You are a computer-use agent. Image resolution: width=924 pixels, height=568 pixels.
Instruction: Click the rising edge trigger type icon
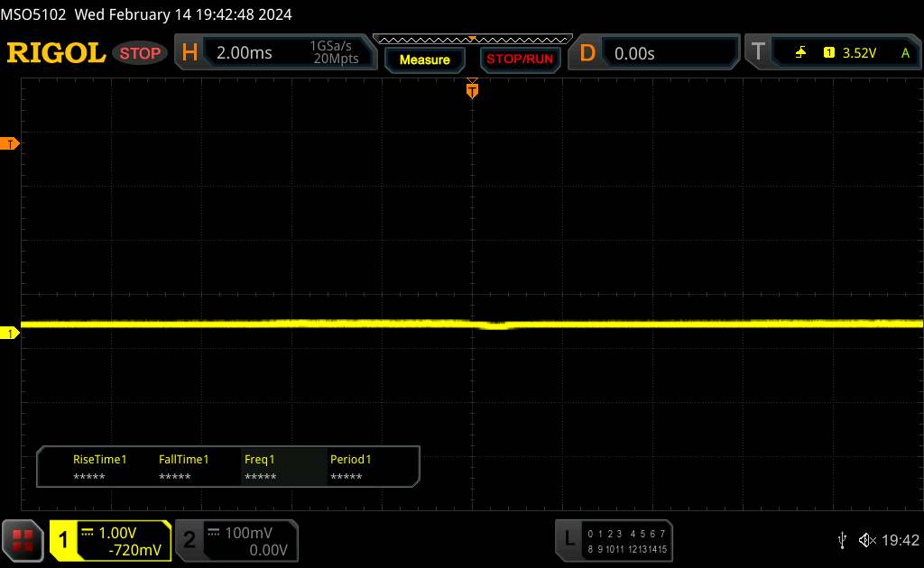point(800,53)
